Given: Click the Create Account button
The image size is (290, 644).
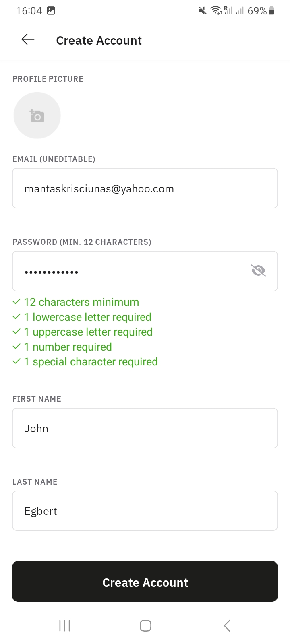Looking at the screenshot, I should pos(145,582).
